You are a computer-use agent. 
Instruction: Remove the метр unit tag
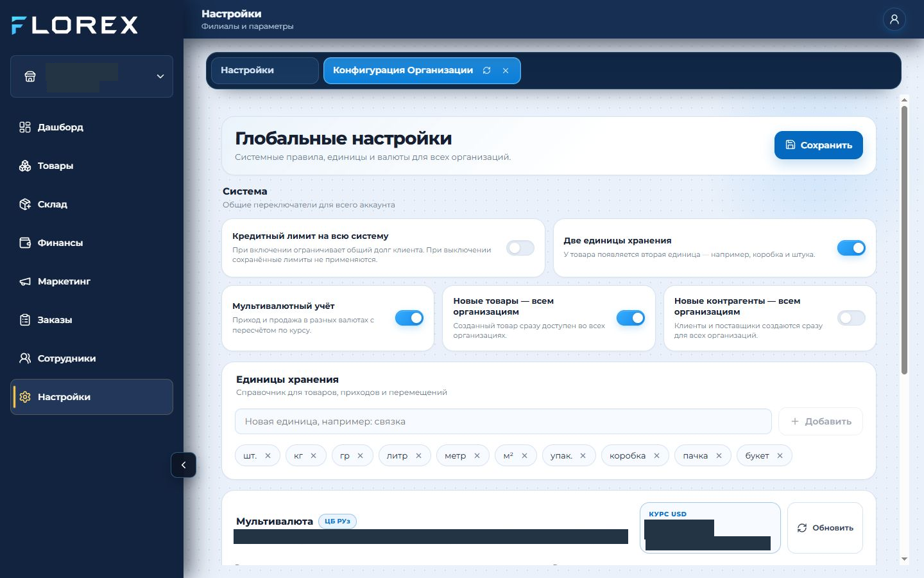click(477, 455)
